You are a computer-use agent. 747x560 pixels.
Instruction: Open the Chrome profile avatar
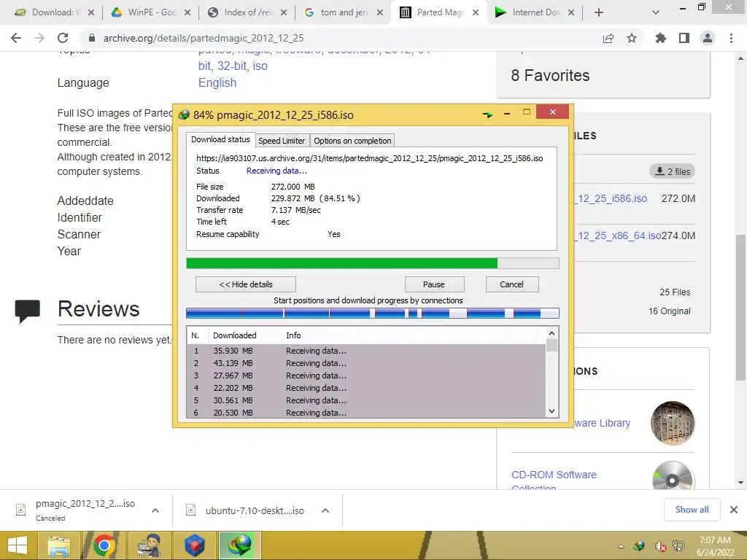pyautogui.click(x=708, y=38)
